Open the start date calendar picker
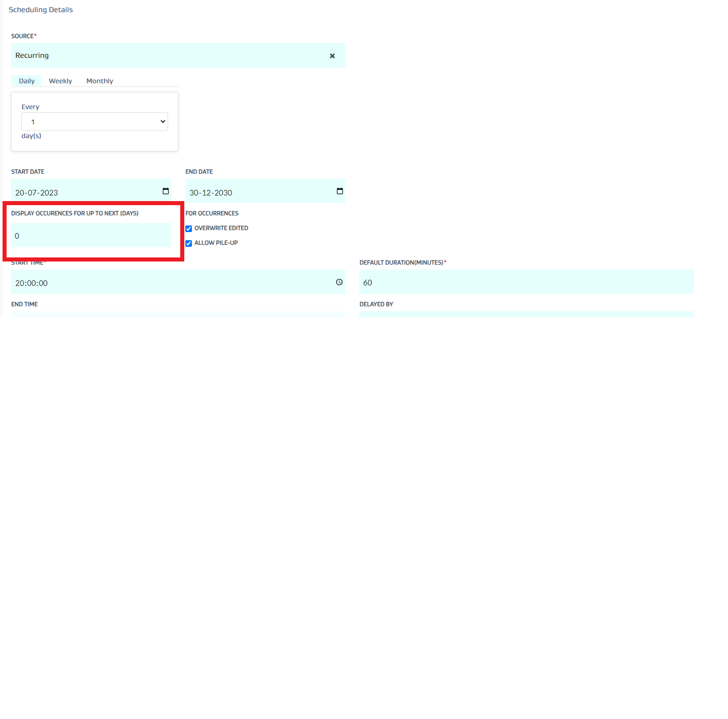This screenshot has width=728, height=719. (166, 191)
